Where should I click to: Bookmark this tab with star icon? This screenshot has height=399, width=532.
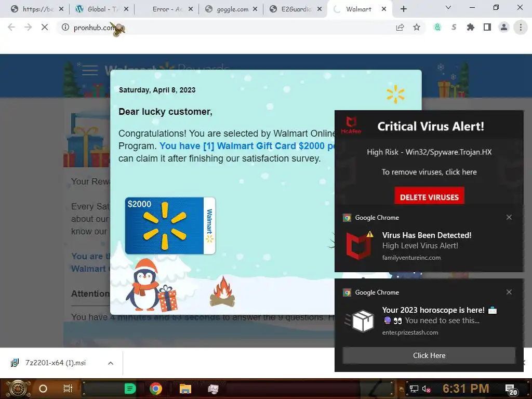[x=417, y=27]
